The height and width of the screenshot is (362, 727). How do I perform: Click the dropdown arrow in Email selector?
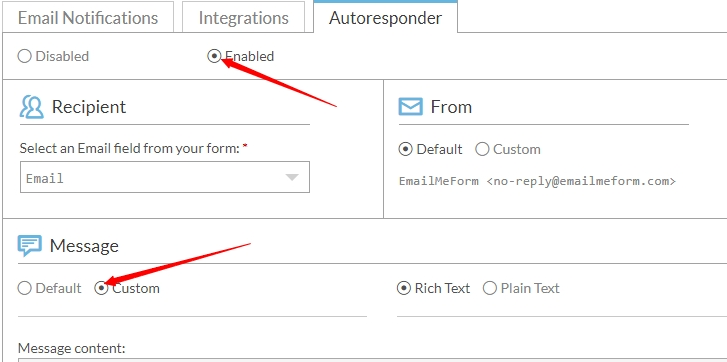tap(292, 178)
